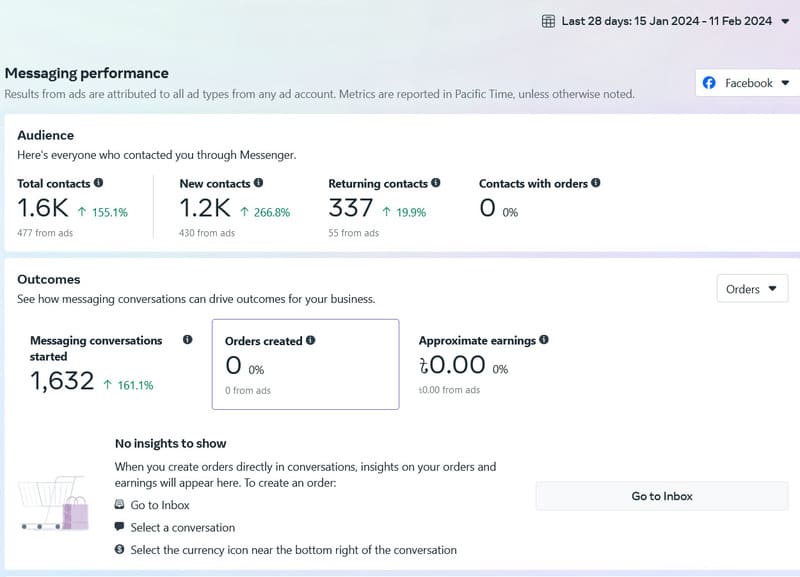The width and height of the screenshot is (800, 577).
Task: Click the chat bubble icon beside Select a conversation
Action: pos(122,528)
